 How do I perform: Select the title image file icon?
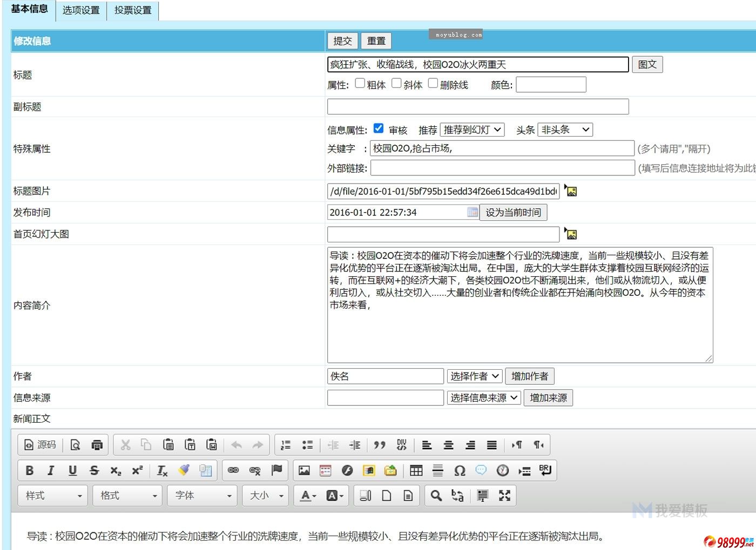[x=571, y=191]
